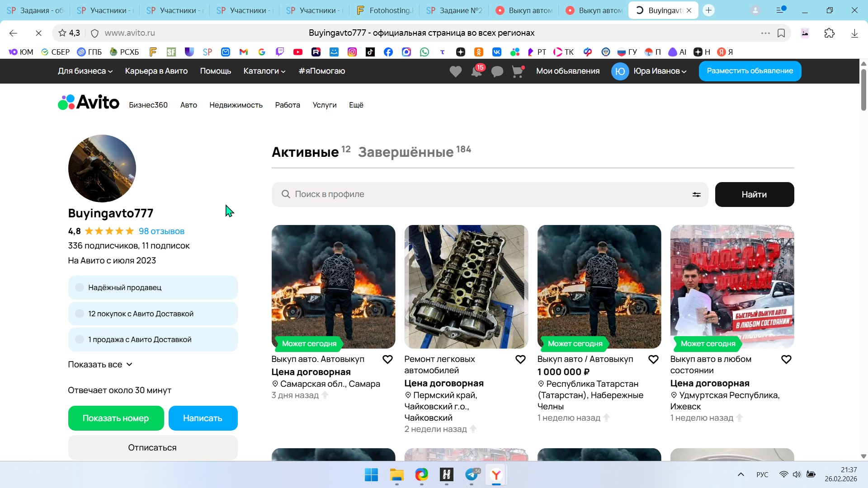
Task: Expand the Для бизнеса dropdown
Action: pyautogui.click(x=85, y=71)
